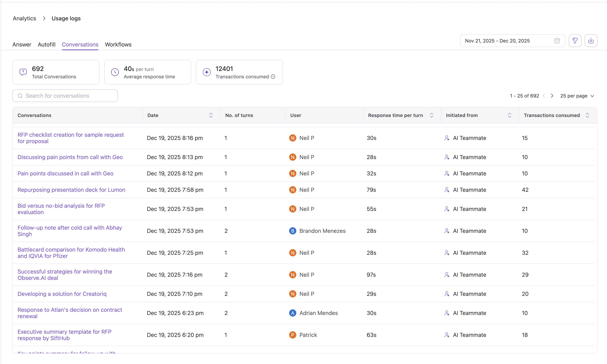
Task: Switch to the Workflows tab
Action: [x=118, y=45]
